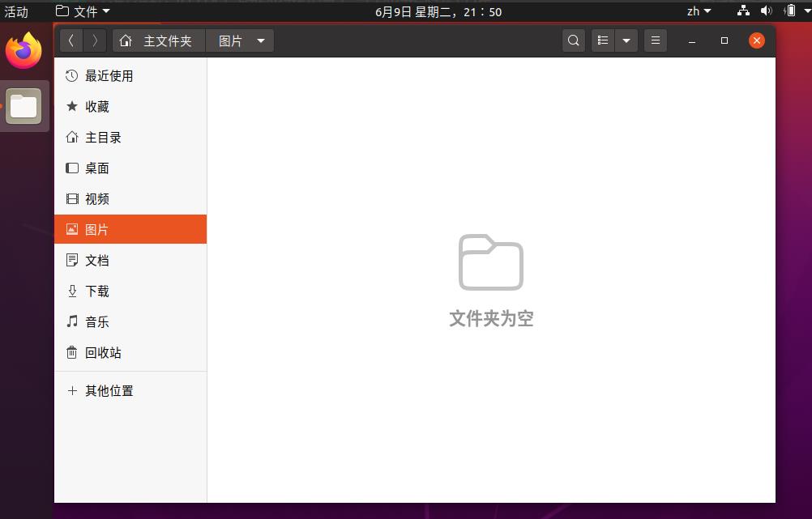Open the 文件 app menu in top bar
Image resolution: width=812 pixels, height=519 pixels.
pos(83,11)
